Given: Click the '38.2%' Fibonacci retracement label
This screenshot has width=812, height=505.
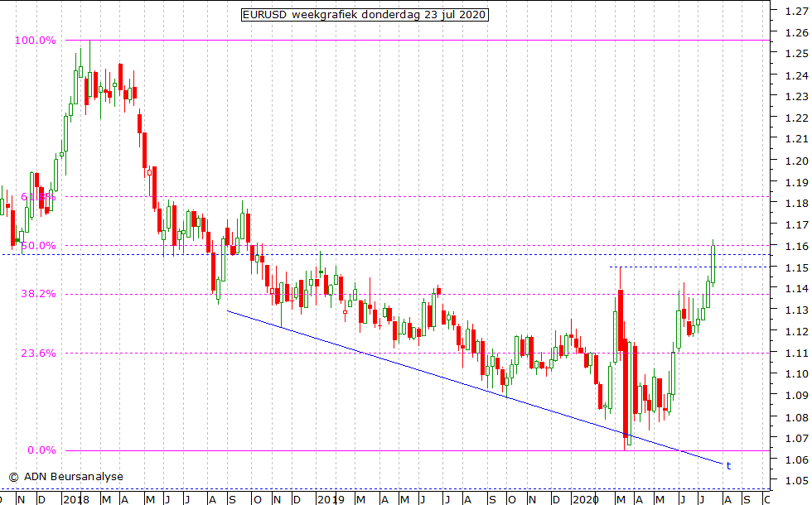Looking at the screenshot, I should 38,294.
